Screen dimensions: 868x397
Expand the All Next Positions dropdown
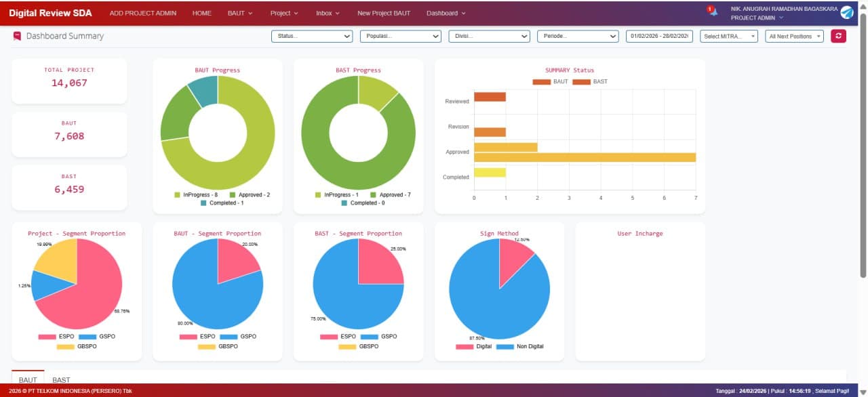pyautogui.click(x=793, y=37)
